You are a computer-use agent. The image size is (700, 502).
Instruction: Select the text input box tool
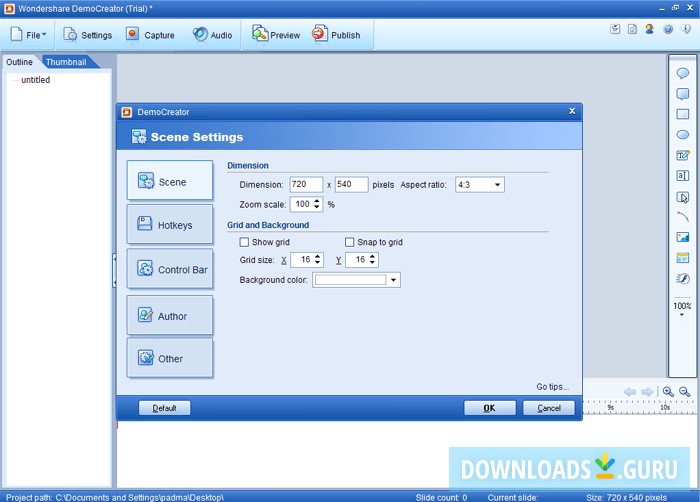[x=682, y=176]
